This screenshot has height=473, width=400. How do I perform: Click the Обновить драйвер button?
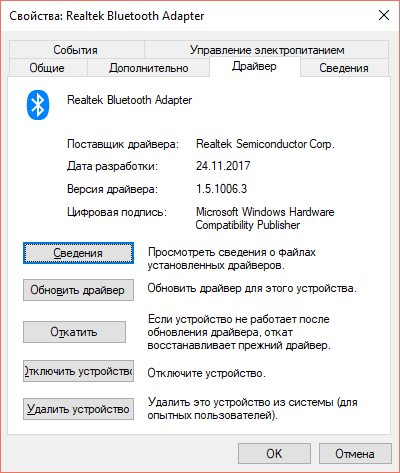click(78, 290)
